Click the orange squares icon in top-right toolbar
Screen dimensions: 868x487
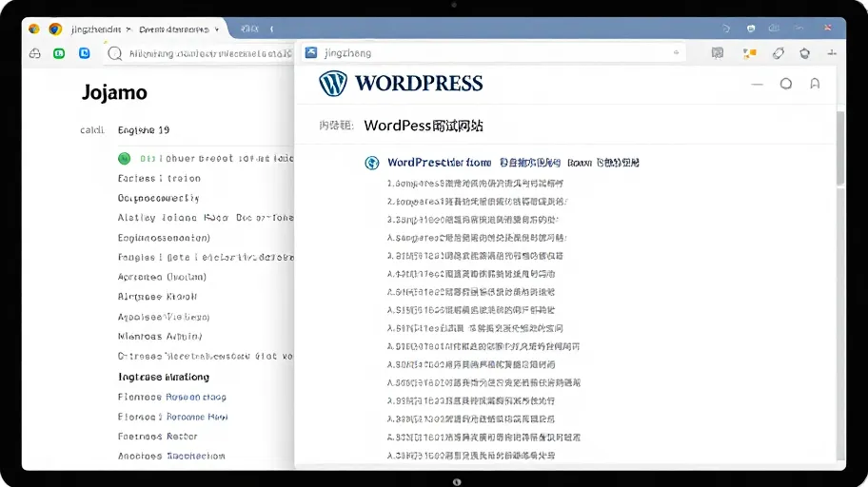[750, 53]
